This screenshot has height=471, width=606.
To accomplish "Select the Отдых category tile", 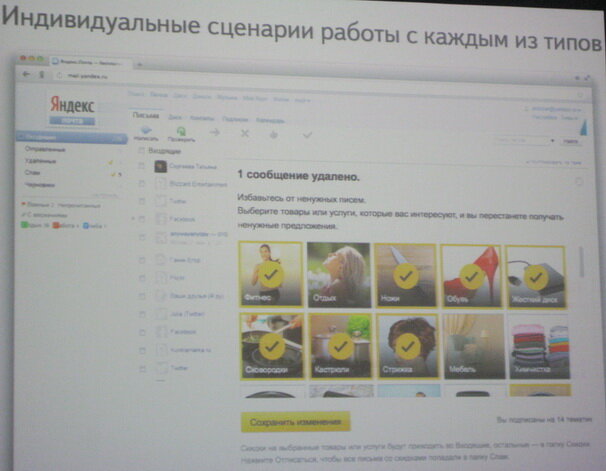I will pos(339,275).
